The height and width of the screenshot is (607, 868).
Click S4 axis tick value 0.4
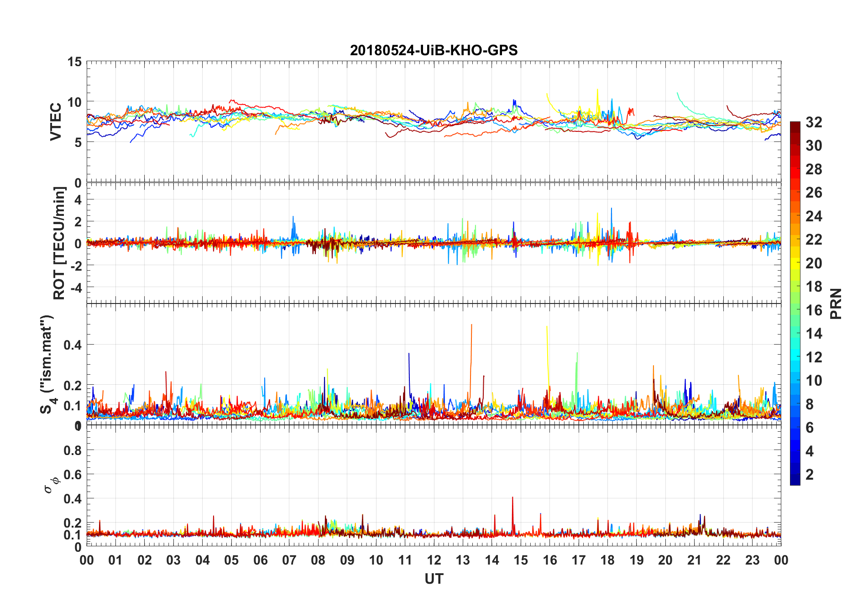click(73, 345)
